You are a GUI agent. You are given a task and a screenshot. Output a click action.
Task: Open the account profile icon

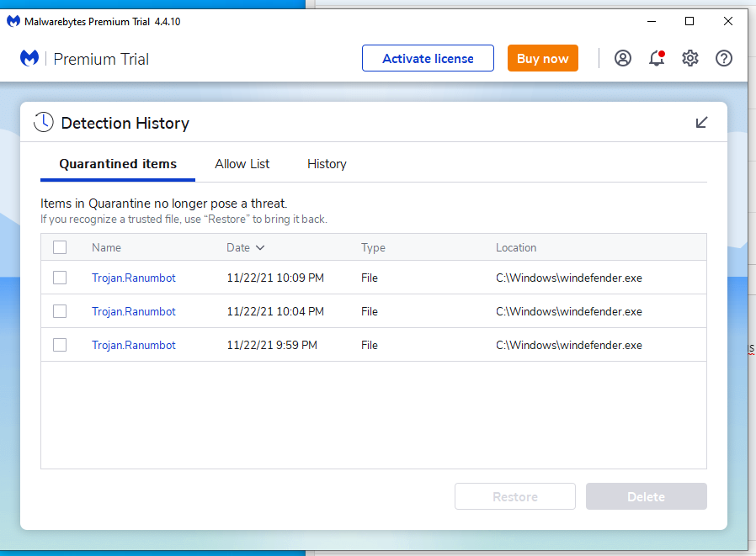pos(622,58)
